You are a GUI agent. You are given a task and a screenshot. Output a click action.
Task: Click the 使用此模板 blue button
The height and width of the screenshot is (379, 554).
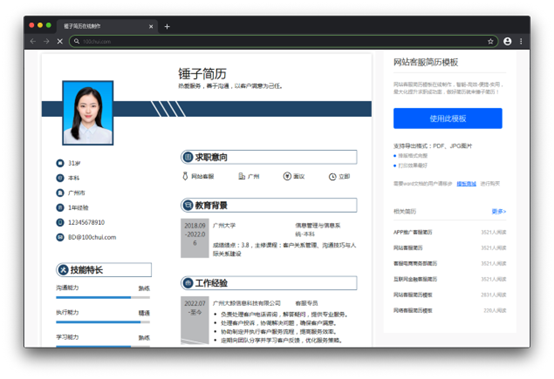(448, 118)
